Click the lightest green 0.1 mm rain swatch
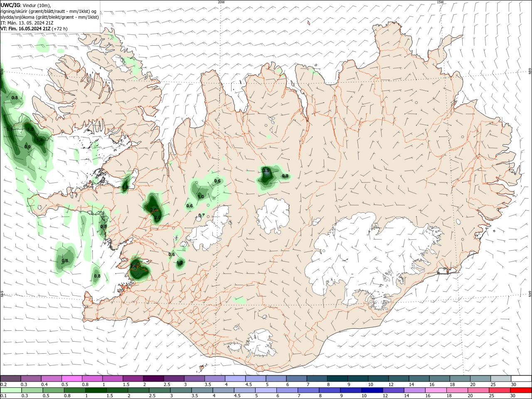 (x=11, y=390)
